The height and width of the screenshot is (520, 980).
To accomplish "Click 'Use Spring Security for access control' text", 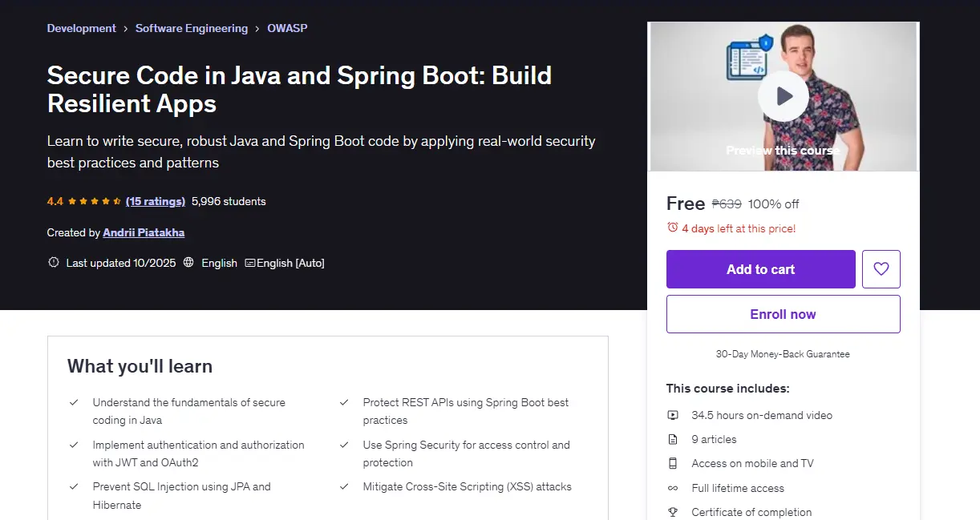I will 467,453.
